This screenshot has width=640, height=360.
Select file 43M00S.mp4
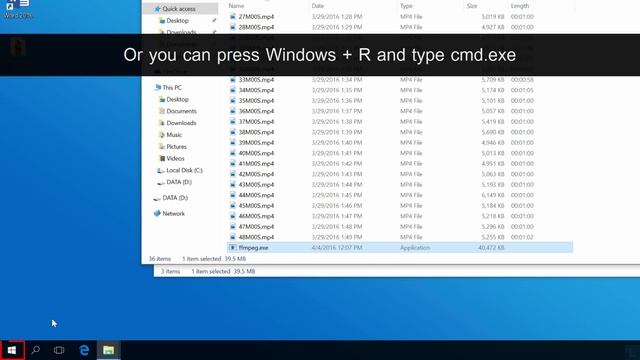click(x=256, y=184)
